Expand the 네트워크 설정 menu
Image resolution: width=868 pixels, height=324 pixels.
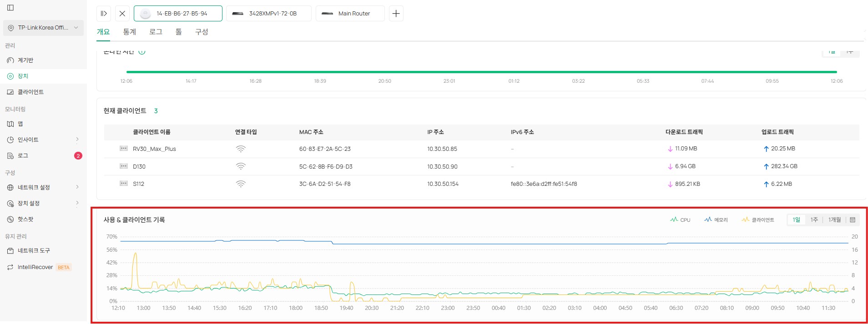click(x=43, y=187)
